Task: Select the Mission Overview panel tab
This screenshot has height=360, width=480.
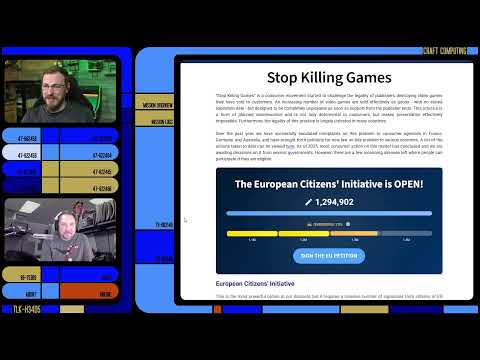Action: (x=155, y=102)
